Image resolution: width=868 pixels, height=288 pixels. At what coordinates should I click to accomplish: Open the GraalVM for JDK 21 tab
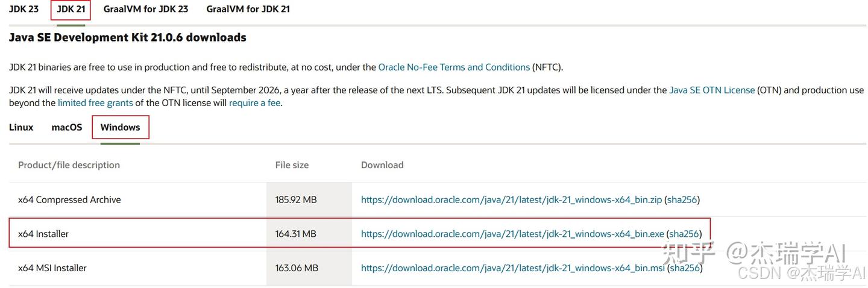[x=248, y=9]
